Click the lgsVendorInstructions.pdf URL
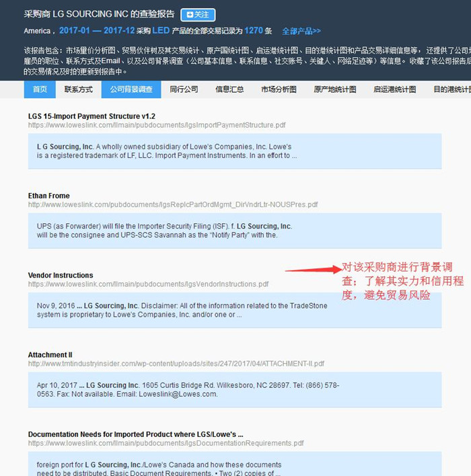The image size is (471, 476). pyautogui.click(x=148, y=284)
